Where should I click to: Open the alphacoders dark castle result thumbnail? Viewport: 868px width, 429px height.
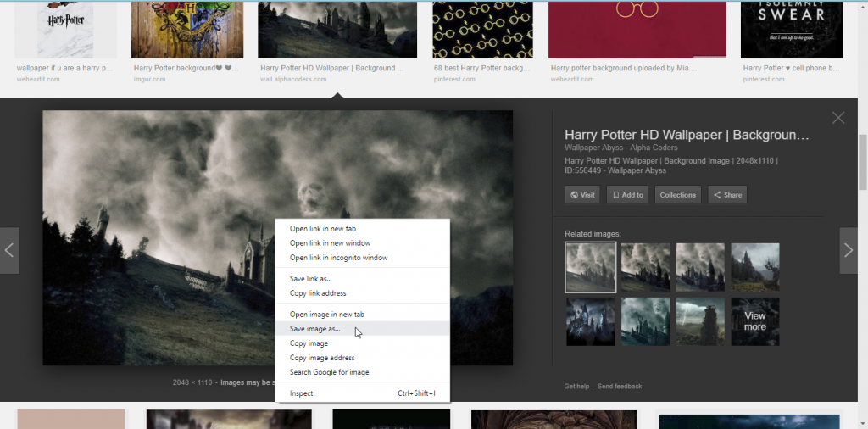(337, 30)
